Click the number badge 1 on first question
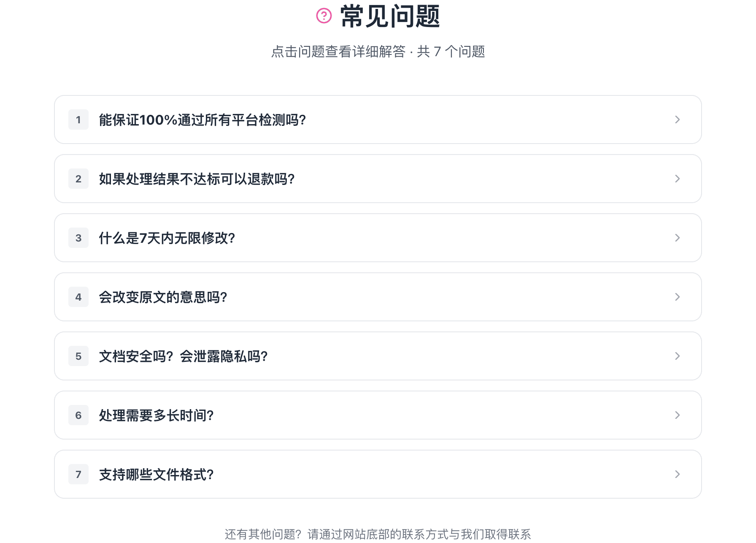This screenshot has width=756, height=543. coord(78,119)
